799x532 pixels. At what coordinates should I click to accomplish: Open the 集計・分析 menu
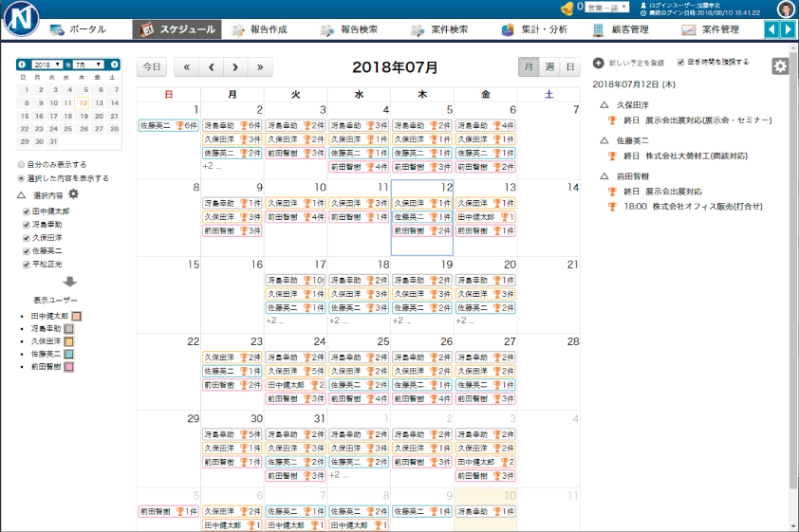coord(534,29)
